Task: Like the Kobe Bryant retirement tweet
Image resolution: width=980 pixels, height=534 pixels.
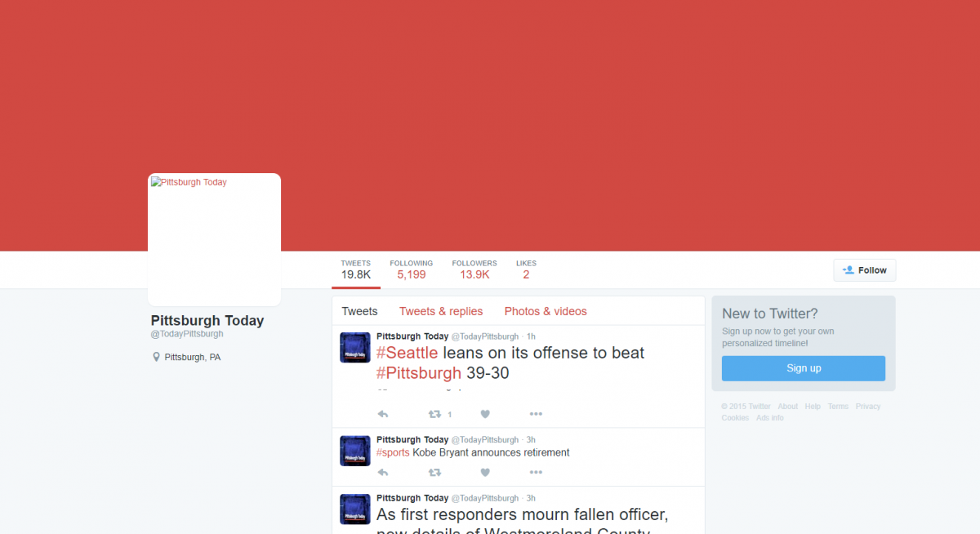Action: coord(485,472)
